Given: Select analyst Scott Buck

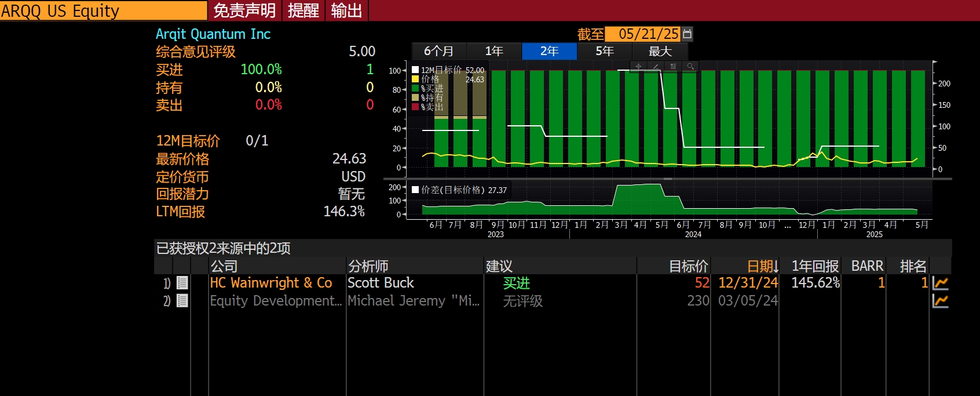Looking at the screenshot, I should tap(381, 283).
